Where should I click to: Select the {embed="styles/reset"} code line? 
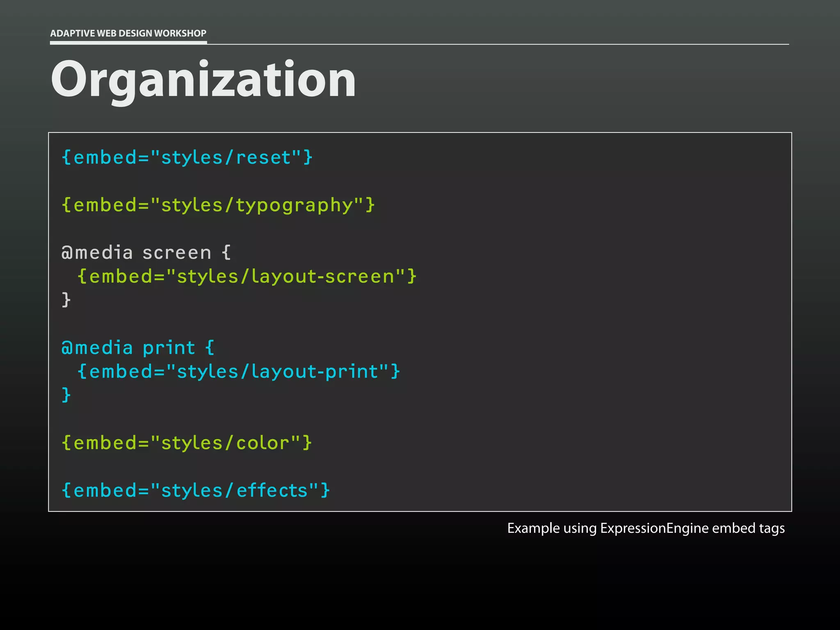(x=187, y=157)
